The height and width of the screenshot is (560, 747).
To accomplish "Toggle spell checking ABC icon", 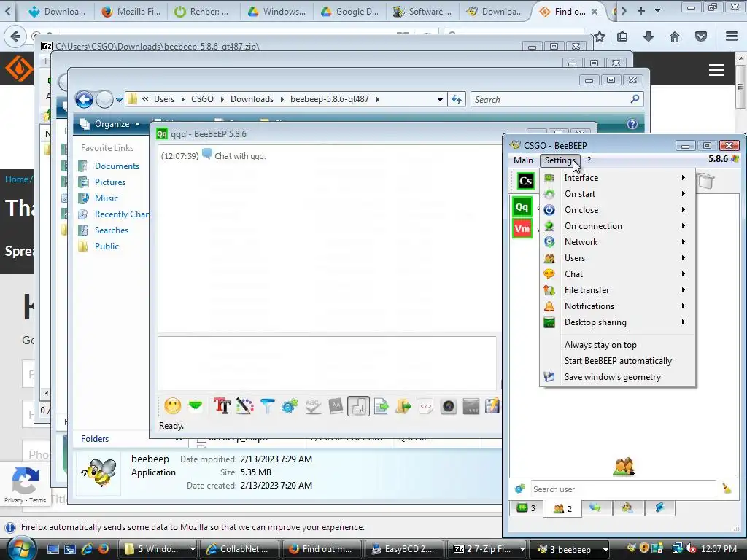I will click(x=312, y=406).
